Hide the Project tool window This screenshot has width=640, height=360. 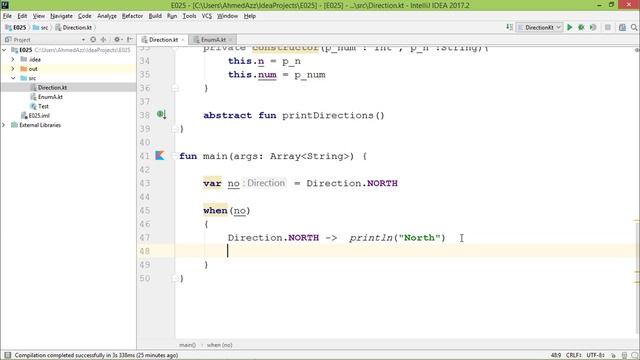(x=129, y=40)
